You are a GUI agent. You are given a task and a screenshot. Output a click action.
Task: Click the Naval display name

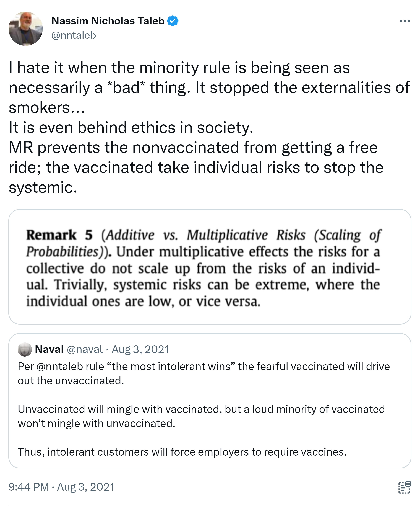49,349
